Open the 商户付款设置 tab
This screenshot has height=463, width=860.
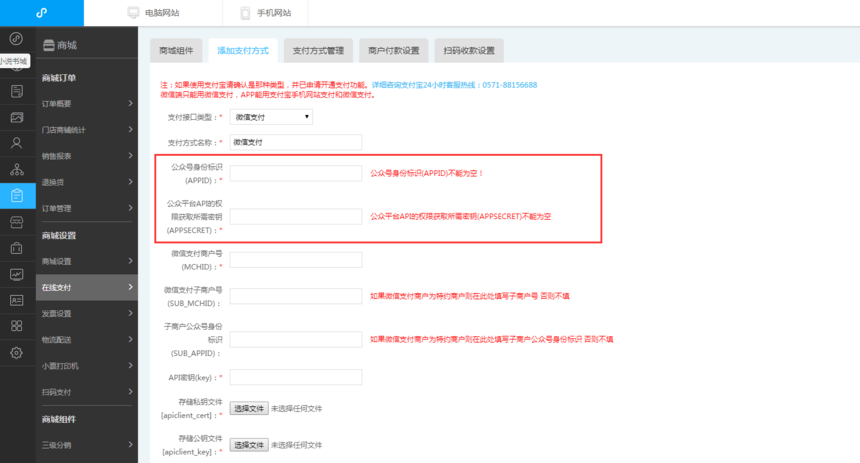tap(393, 50)
